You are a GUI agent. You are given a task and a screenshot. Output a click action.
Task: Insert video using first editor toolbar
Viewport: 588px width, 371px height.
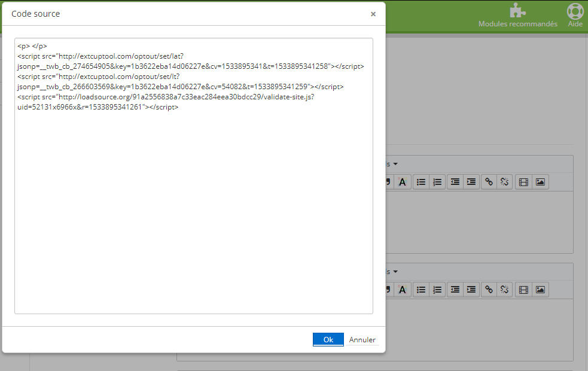pyautogui.click(x=523, y=183)
